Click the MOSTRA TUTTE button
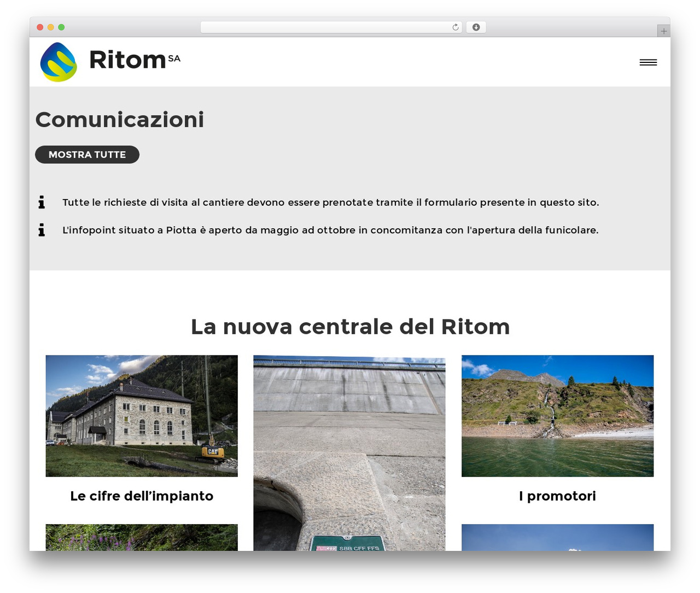 click(x=87, y=155)
